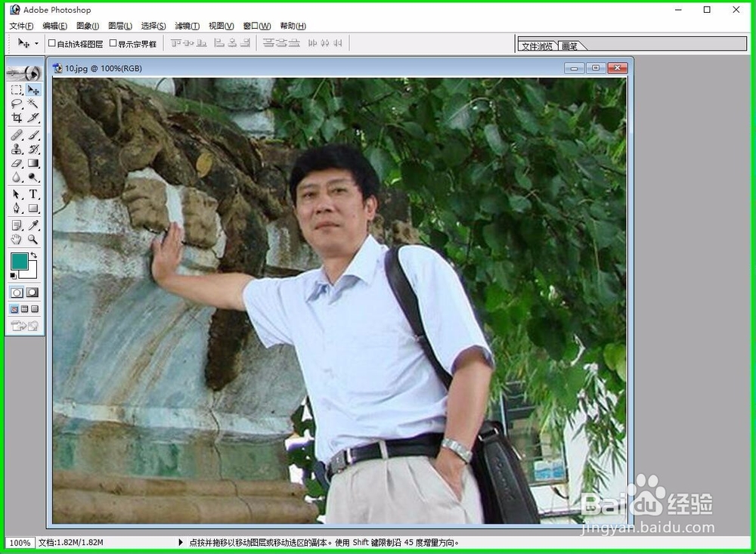This screenshot has width=756, height=554.
Task: Enable the 自动选择图层 checkbox
Action: tap(52, 43)
